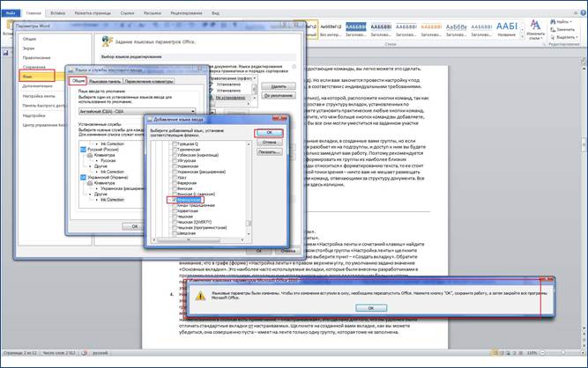This screenshot has height=368, width=588.
Task: Open the Рецензирование ribbon tab
Action: (186, 13)
